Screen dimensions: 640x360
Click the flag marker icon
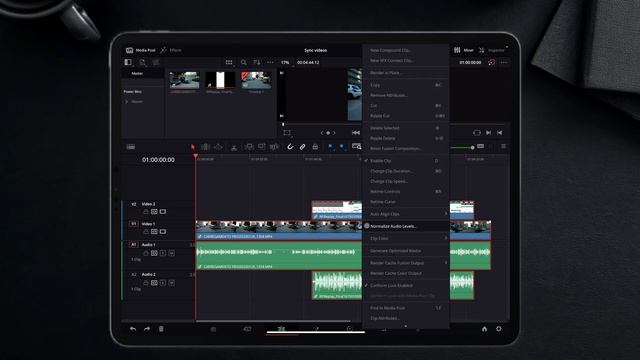[x=330, y=147]
